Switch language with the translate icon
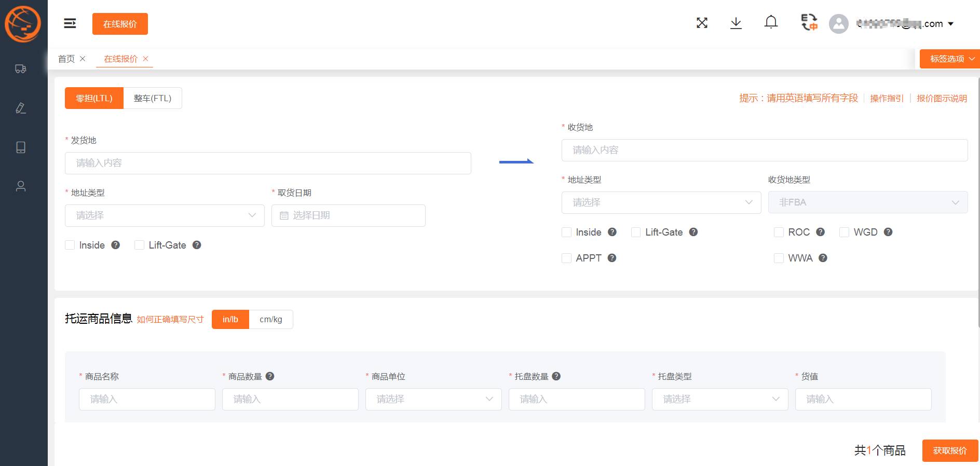This screenshot has width=980, height=466. [x=809, y=22]
